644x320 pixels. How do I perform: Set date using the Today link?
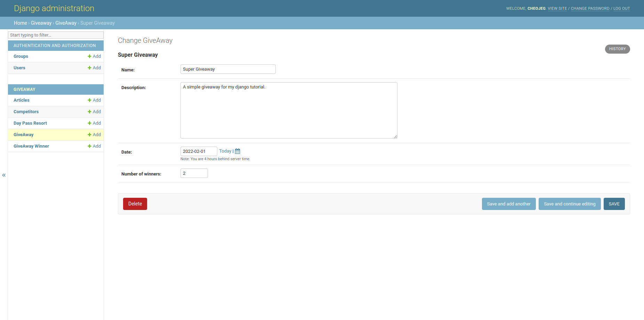(x=225, y=151)
